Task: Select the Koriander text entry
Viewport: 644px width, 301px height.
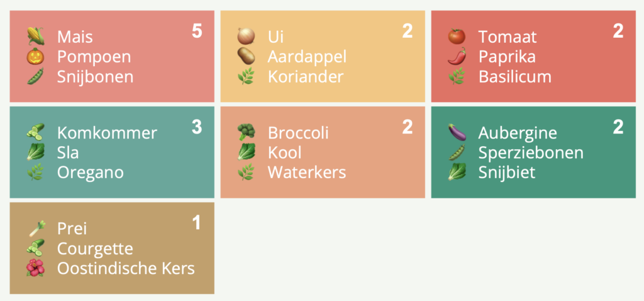Action: pyautogui.click(x=306, y=76)
